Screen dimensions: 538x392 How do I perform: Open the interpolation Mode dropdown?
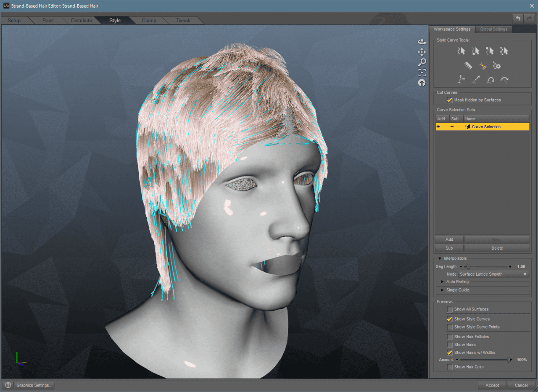[x=493, y=274]
